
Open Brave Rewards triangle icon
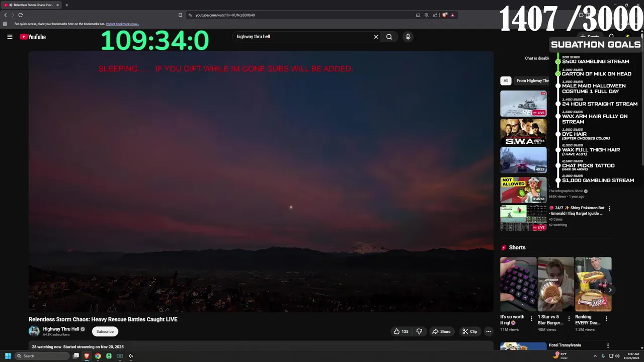tap(452, 15)
